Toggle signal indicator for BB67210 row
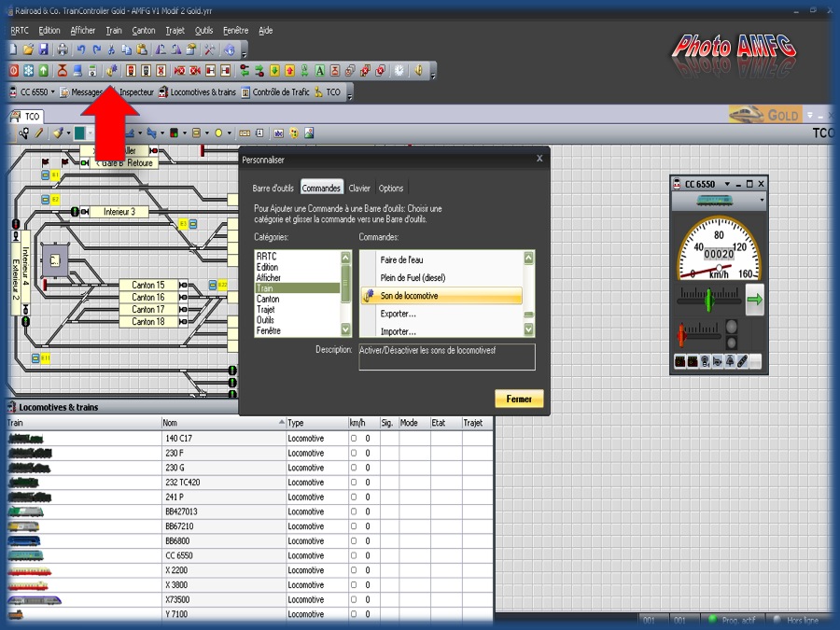 point(354,526)
